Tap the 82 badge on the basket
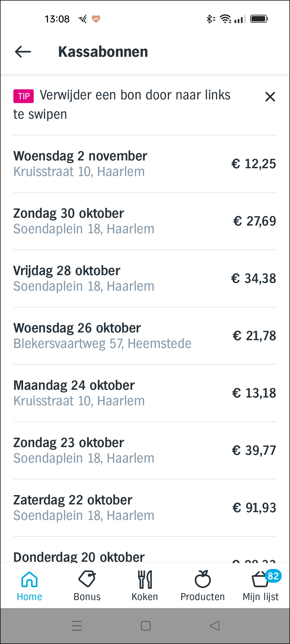 coord(273,576)
